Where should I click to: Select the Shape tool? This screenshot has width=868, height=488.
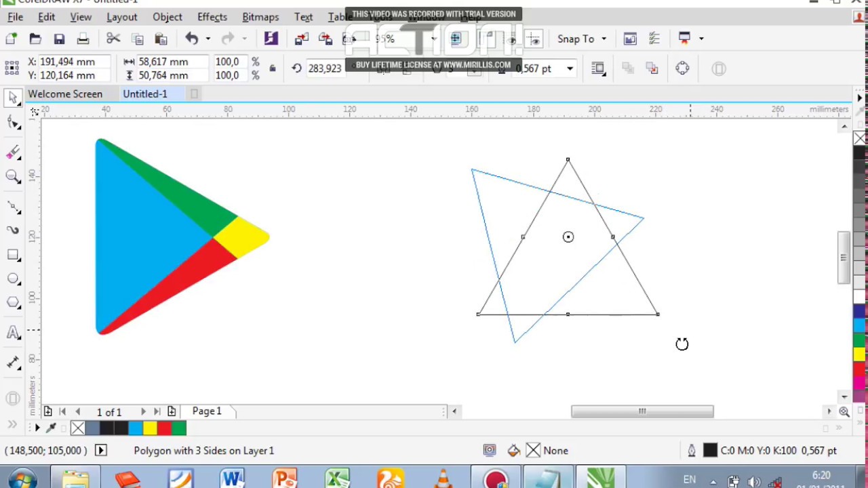(x=13, y=123)
